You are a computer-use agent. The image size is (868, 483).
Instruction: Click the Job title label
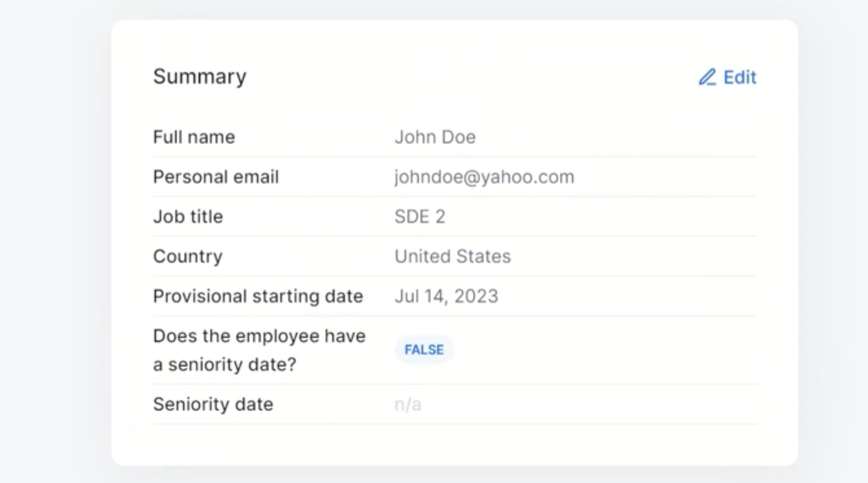(x=188, y=217)
